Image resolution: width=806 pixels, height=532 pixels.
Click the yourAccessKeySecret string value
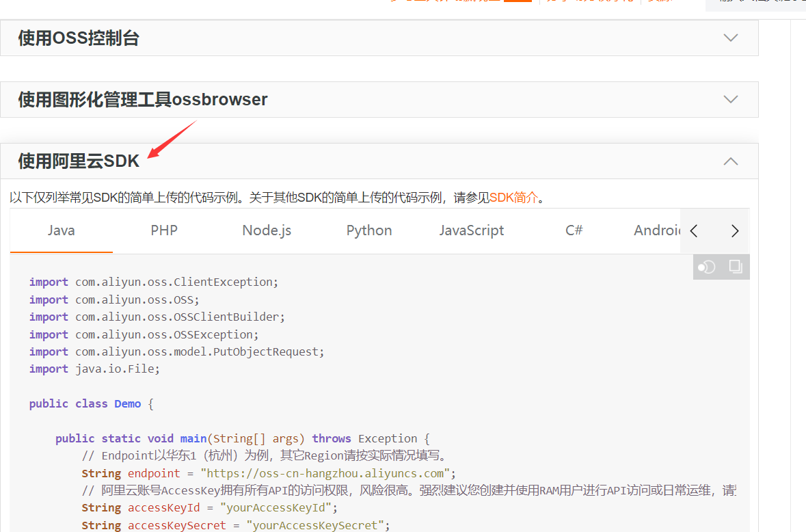(x=315, y=525)
